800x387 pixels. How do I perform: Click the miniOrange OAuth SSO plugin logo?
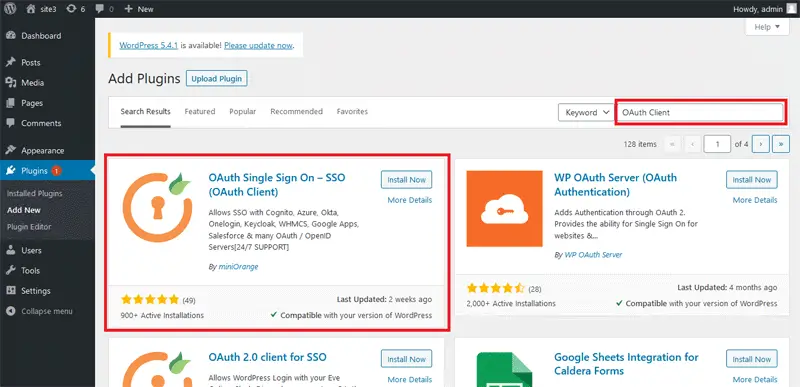[157, 207]
